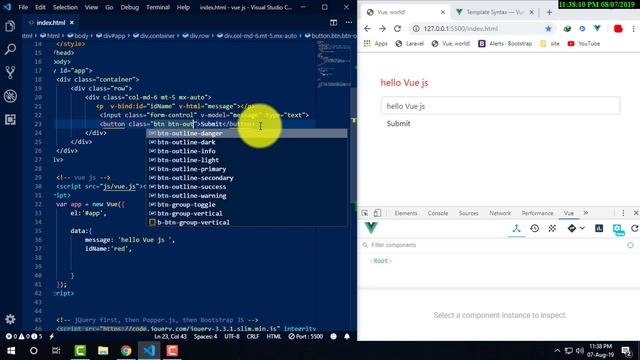Open the View menu

[91, 7]
